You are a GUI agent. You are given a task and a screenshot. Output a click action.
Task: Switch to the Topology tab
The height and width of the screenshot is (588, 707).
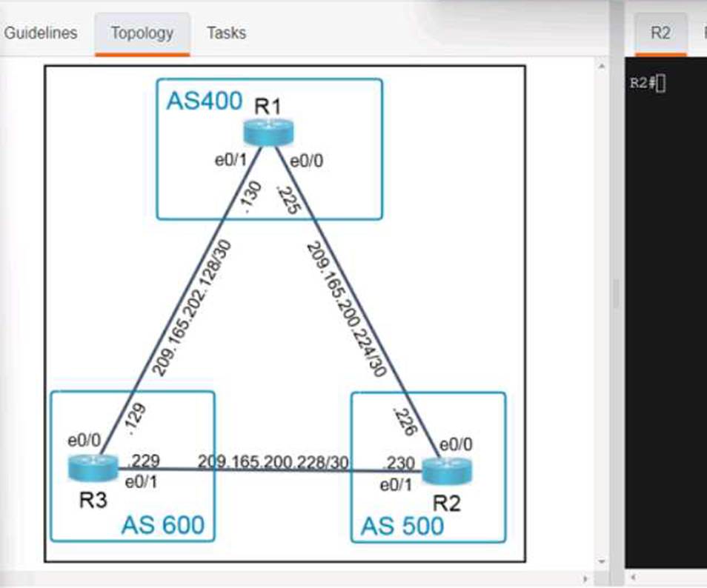click(x=142, y=33)
